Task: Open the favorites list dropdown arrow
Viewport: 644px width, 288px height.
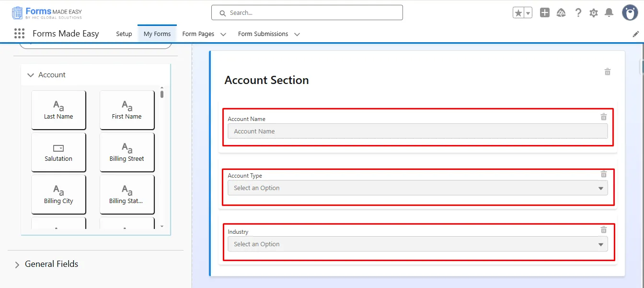Action: pos(528,13)
